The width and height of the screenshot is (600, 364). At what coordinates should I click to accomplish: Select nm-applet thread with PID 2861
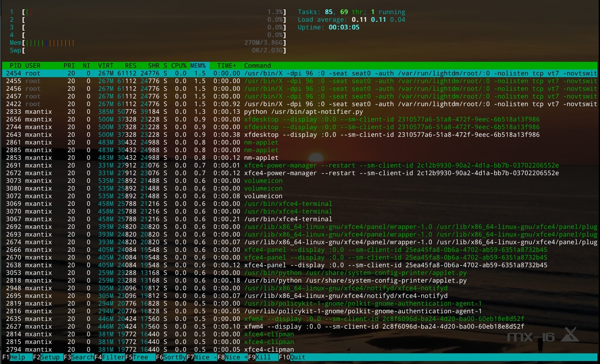300,142
